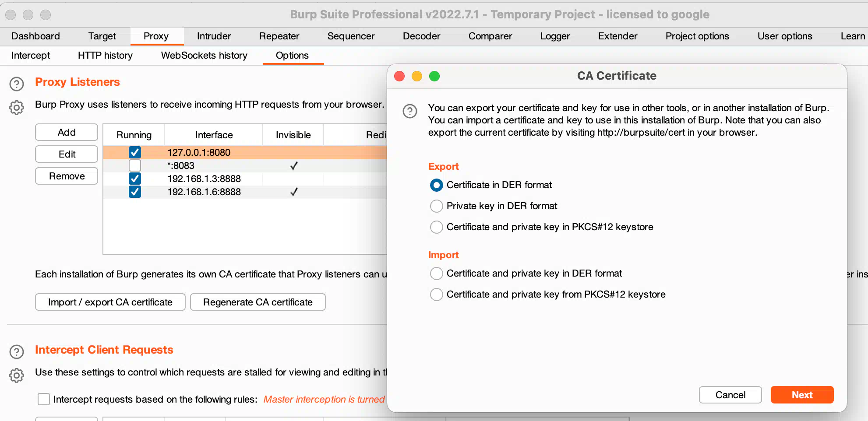Screen dimensions: 868x421
Task: Switch to the Decoder tab
Action: [x=421, y=36]
